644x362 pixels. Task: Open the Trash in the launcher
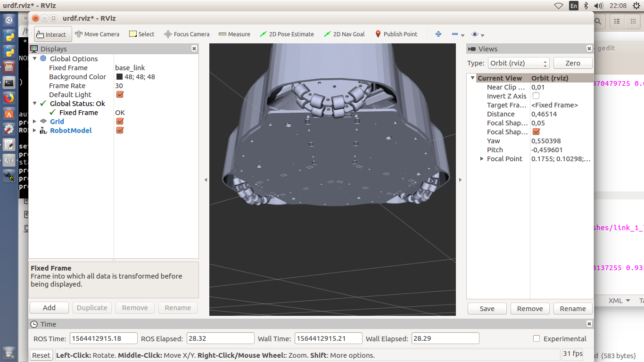[x=9, y=353]
